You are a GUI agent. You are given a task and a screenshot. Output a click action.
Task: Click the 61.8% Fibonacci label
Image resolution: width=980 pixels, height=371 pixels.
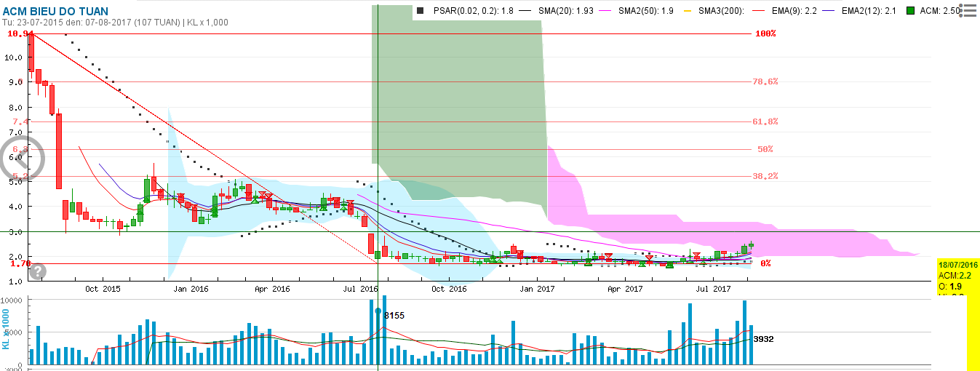click(765, 122)
